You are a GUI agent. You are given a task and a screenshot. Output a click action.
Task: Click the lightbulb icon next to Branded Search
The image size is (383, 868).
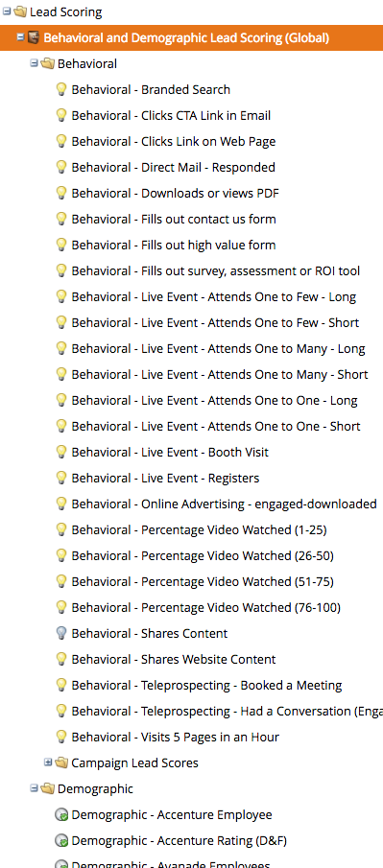(61, 89)
